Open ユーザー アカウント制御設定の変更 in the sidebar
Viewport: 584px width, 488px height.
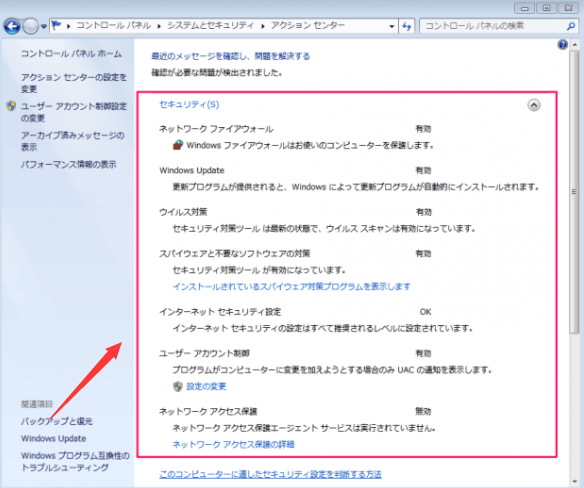pyautogui.click(x=73, y=112)
